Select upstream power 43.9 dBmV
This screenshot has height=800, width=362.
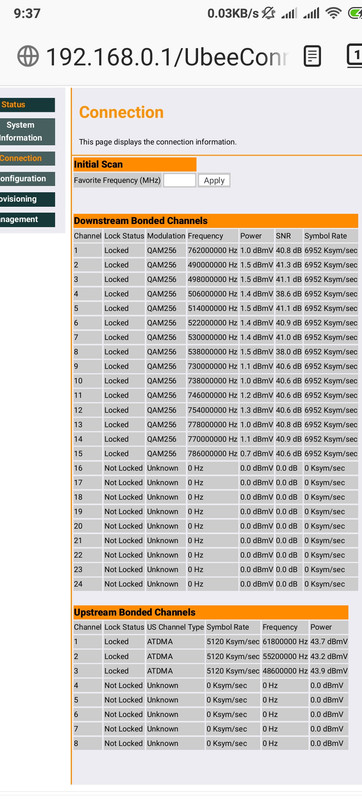click(329, 671)
